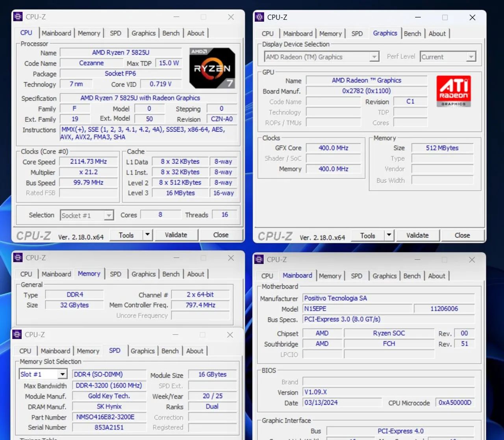This screenshot has height=440, width=504.
Task: Open the About tab in the Mainboard window
Action: 437,275
